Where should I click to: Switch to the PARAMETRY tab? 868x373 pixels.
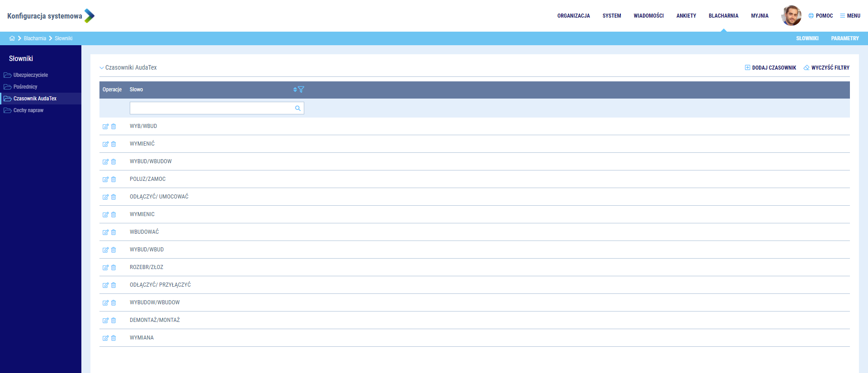tap(844, 38)
